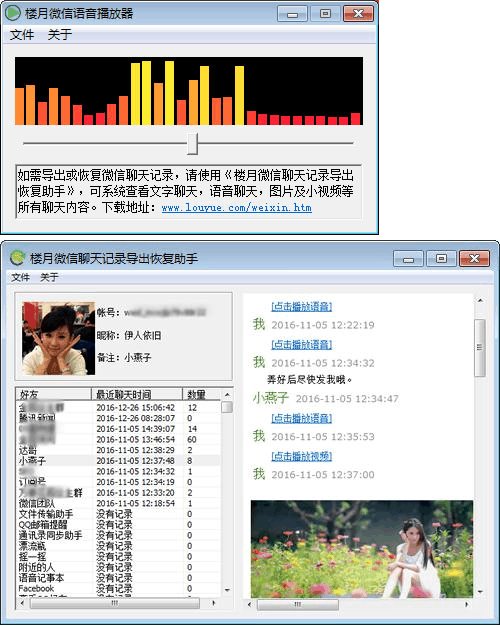Image resolution: width=500 pixels, height=630 pixels.
Task: Click the chat panel scroll up arrow
Action: [480, 301]
